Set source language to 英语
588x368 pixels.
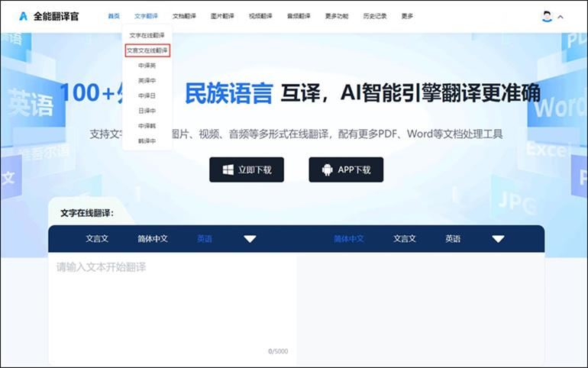pyautogui.click(x=205, y=239)
